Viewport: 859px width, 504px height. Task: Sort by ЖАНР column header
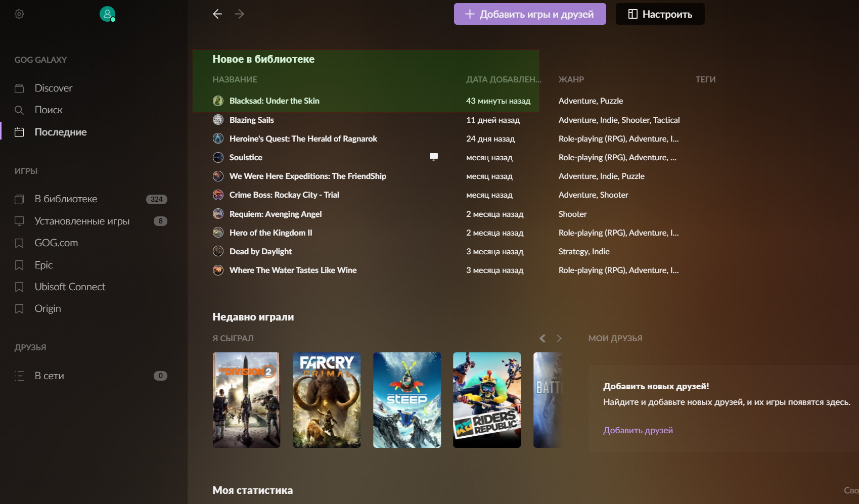(x=571, y=79)
